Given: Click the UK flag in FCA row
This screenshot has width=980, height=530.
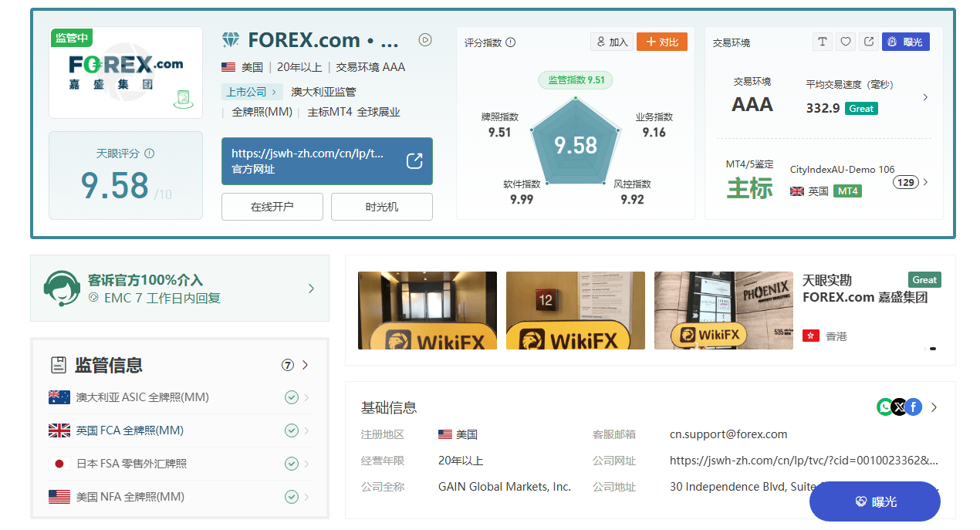Looking at the screenshot, I should pyautogui.click(x=59, y=430).
